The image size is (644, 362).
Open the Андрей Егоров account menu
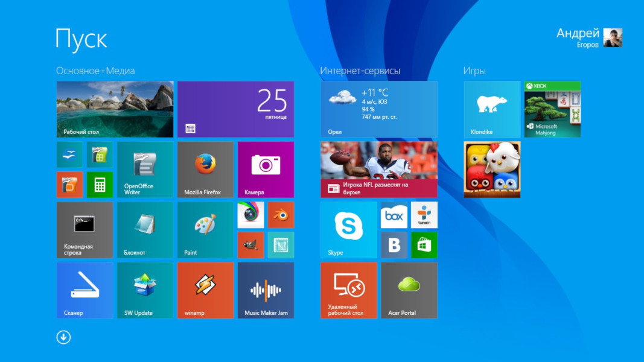(x=589, y=38)
